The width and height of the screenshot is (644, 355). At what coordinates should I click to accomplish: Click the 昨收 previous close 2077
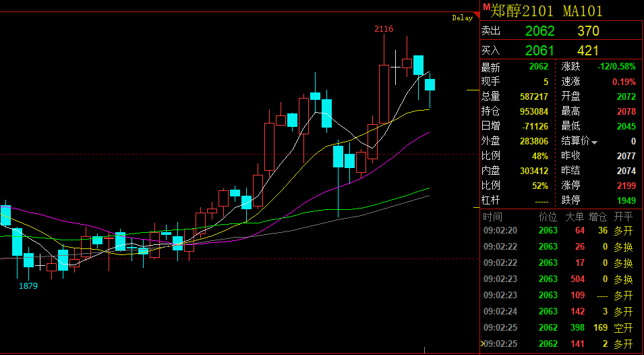pyautogui.click(x=626, y=156)
